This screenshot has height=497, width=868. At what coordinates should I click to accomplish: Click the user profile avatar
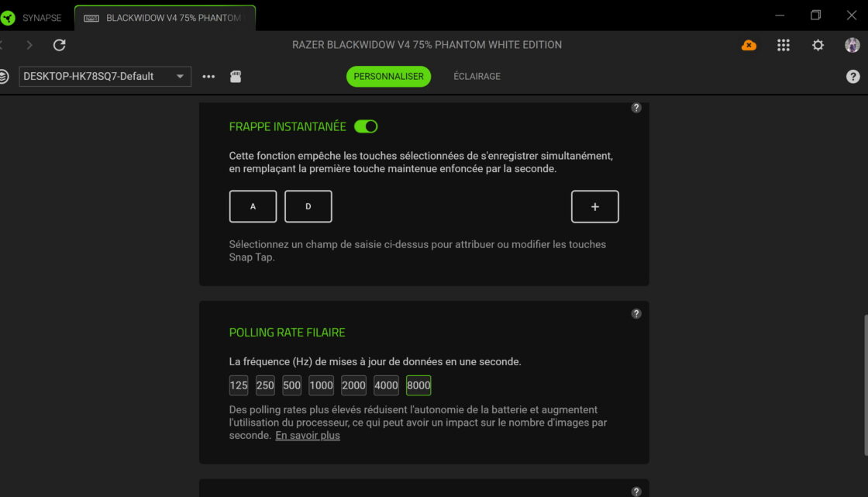pos(852,45)
